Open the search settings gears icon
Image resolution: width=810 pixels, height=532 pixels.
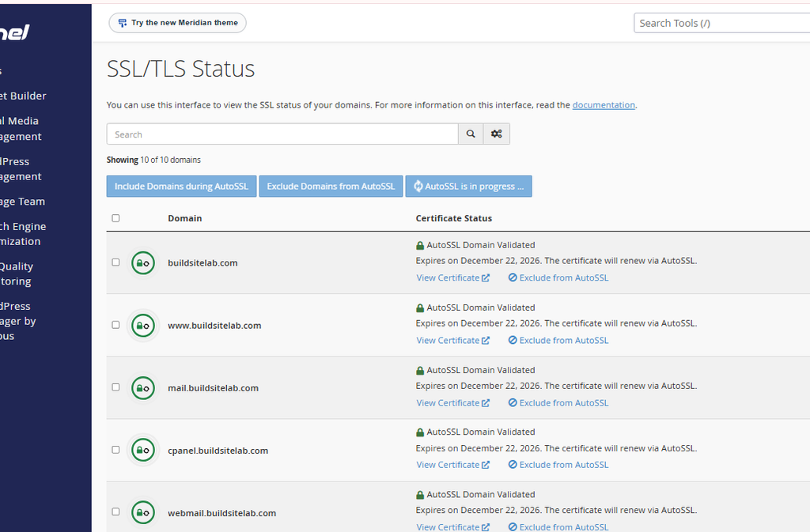(497, 134)
